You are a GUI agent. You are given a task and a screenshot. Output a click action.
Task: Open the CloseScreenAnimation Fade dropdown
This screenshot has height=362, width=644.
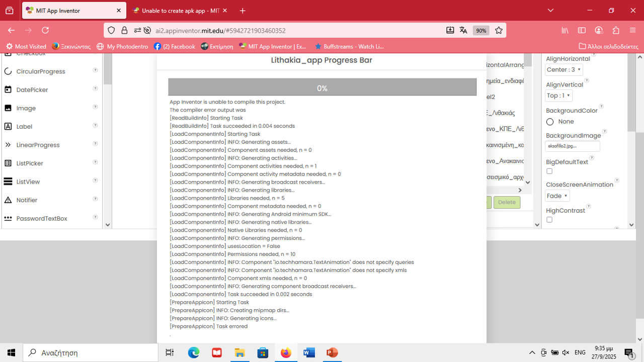557,196
